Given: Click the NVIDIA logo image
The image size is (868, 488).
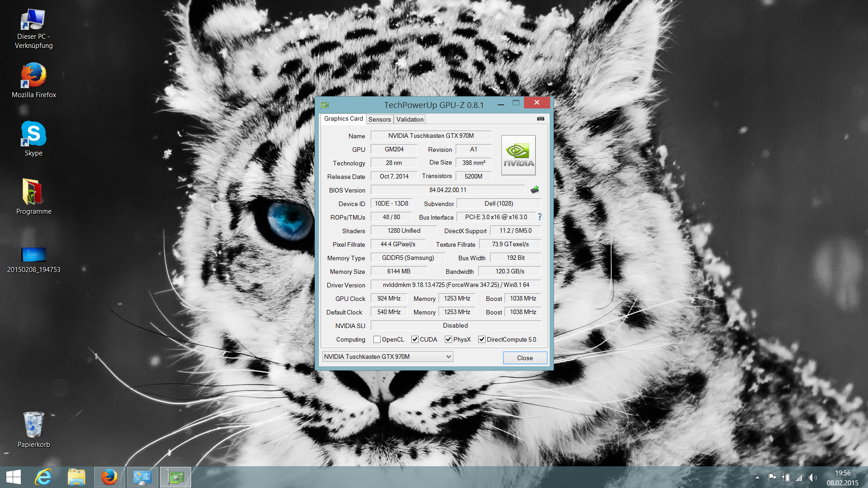Looking at the screenshot, I should [x=518, y=155].
